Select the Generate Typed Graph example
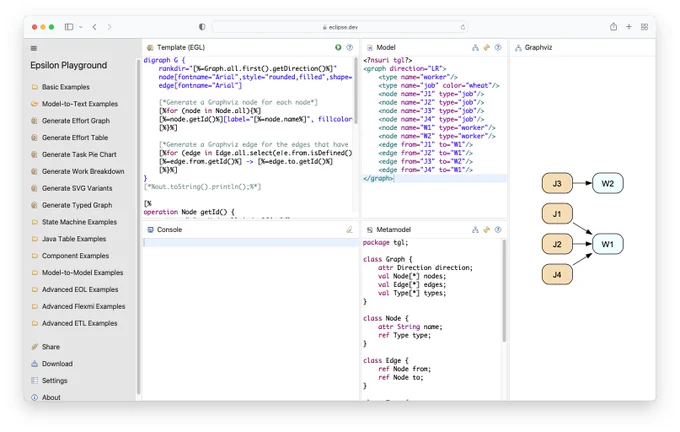This screenshot has height=432, width=680. 72,206
